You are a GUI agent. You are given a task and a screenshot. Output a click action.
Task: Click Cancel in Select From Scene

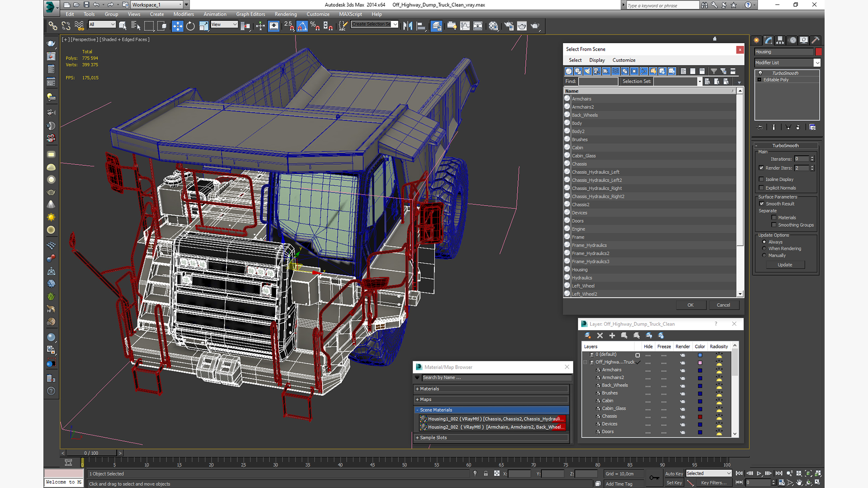click(x=723, y=305)
